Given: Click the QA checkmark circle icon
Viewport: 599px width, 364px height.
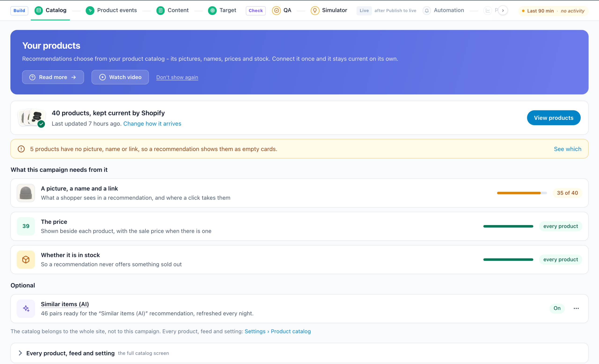Looking at the screenshot, I should [x=276, y=11].
